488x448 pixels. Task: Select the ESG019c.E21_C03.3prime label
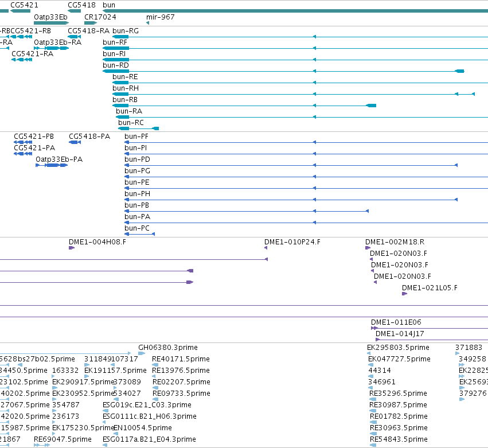147,405
